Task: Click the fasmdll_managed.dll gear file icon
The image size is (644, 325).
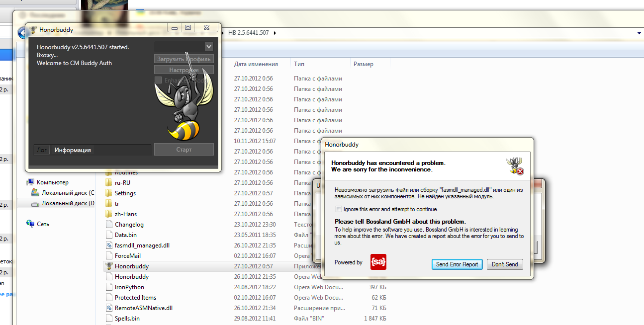Action: click(109, 245)
